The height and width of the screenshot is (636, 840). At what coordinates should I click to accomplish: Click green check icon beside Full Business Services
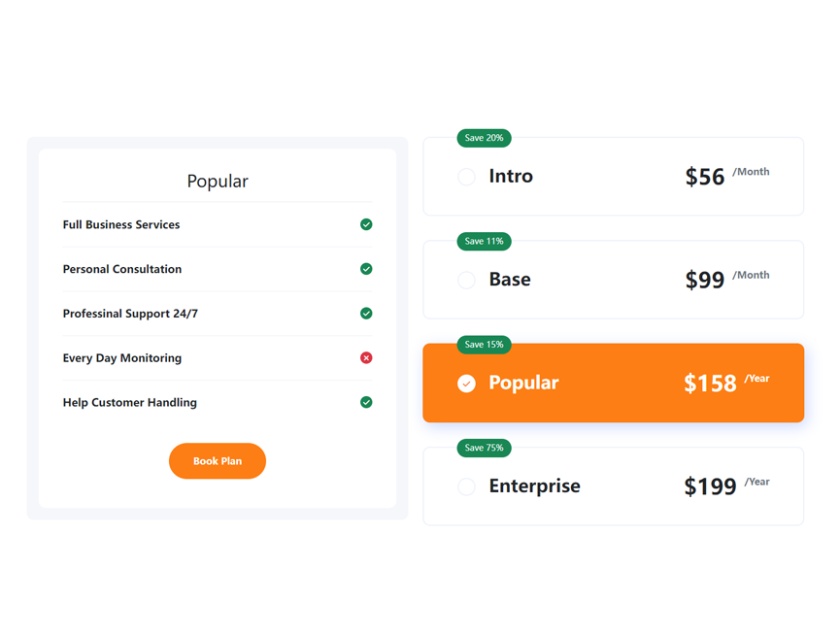pyautogui.click(x=366, y=224)
